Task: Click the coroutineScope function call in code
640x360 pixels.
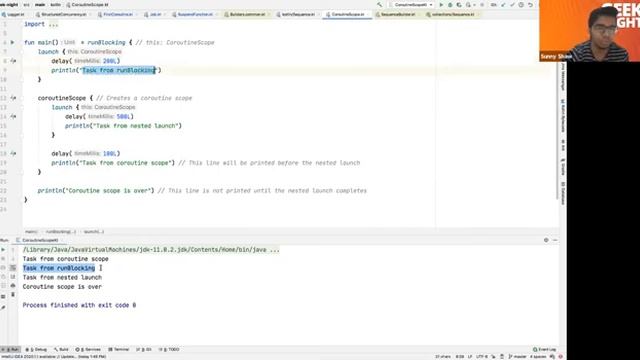Action: pyautogui.click(x=62, y=98)
